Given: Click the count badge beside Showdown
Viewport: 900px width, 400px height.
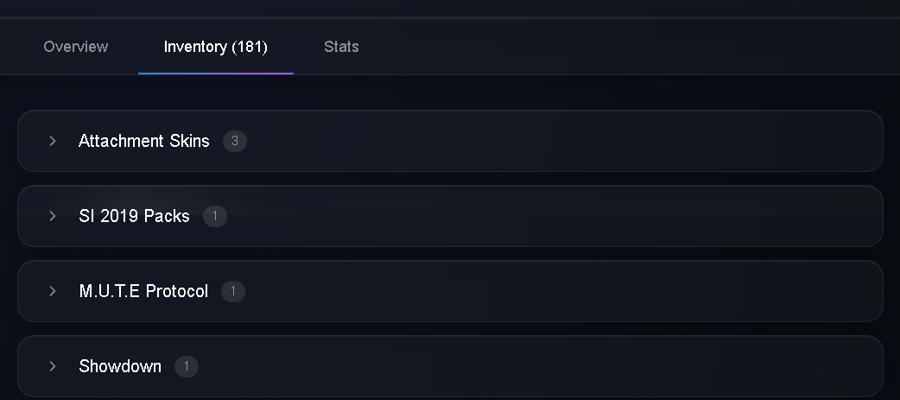Looking at the screenshot, I should pyautogui.click(x=187, y=366).
